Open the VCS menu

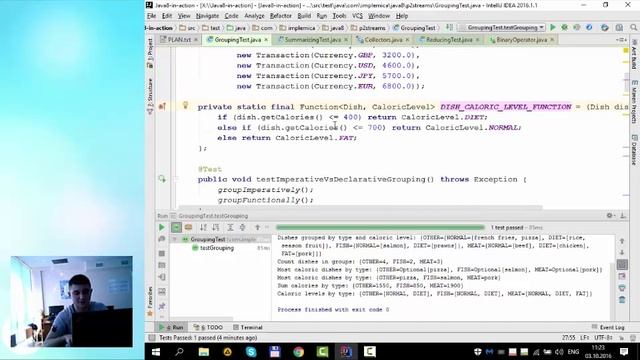click(x=357, y=16)
